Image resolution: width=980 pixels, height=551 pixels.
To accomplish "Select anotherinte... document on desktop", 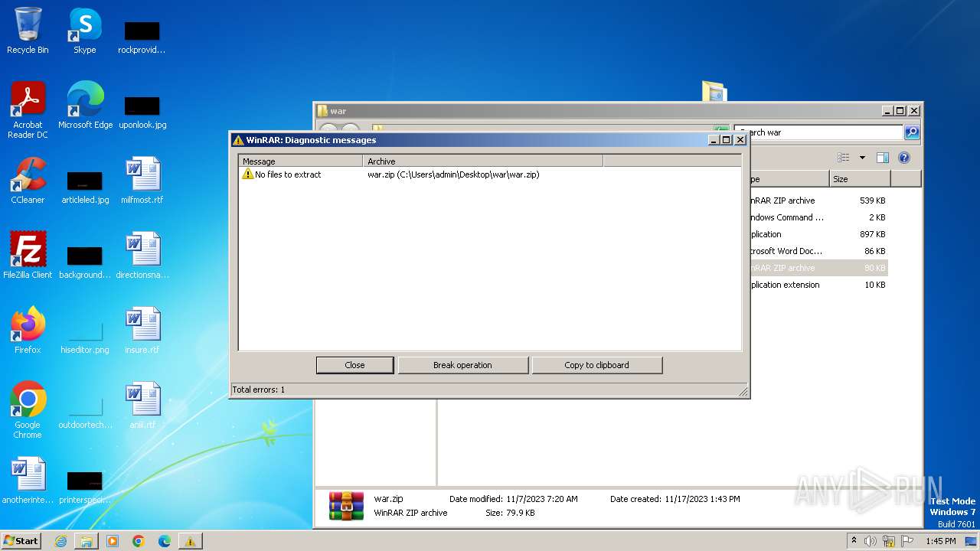I will coord(28,481).
